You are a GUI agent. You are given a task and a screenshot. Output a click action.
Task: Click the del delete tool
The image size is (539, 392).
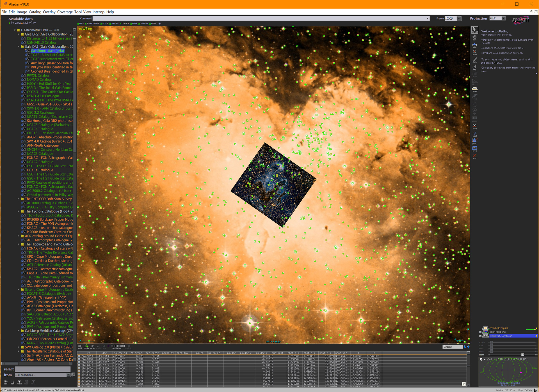pyautogui.click(x=474, y=156)
